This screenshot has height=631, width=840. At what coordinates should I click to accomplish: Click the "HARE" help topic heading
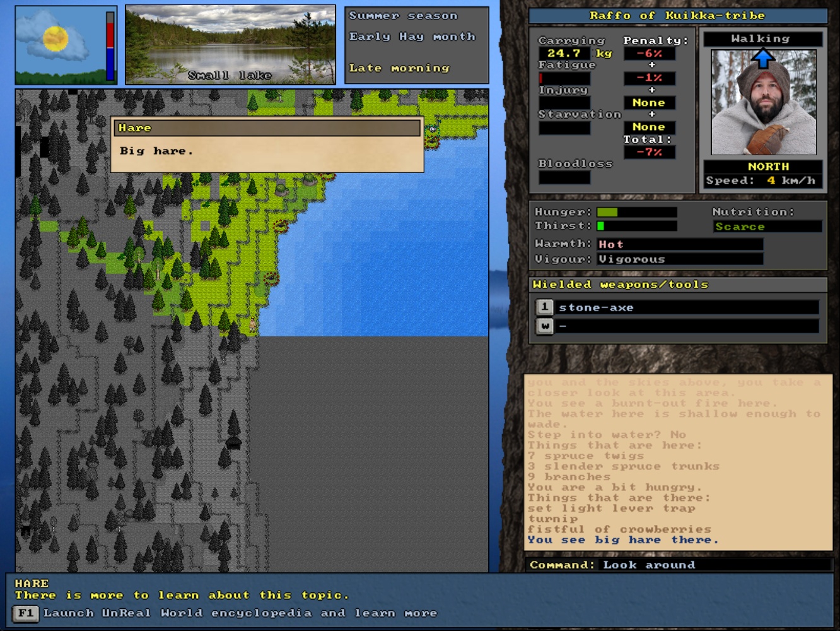32,584
